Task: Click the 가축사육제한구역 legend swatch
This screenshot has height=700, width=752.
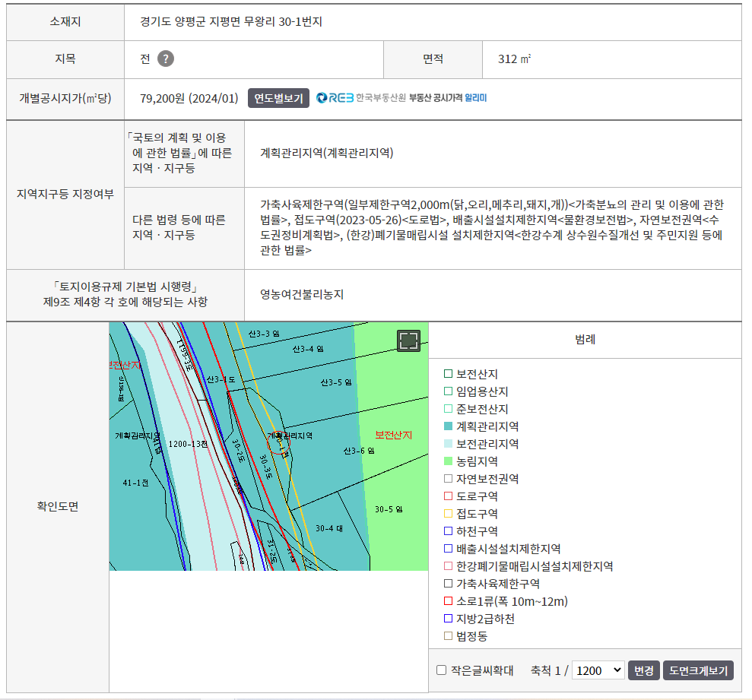Action: click(x=449, y=584)
